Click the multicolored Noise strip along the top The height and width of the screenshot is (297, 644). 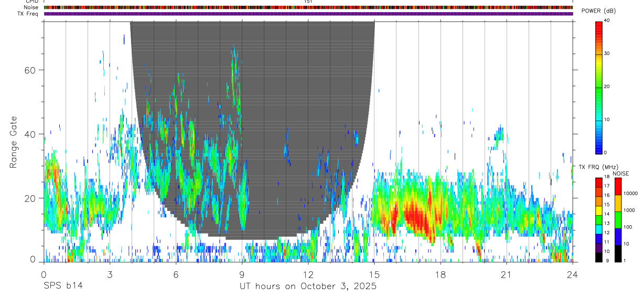pyautogui.click(x=308, y=7)
